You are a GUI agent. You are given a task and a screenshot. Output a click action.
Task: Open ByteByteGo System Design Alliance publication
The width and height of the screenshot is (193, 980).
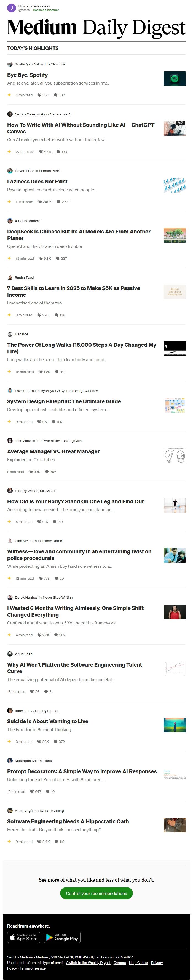(69, 391)
